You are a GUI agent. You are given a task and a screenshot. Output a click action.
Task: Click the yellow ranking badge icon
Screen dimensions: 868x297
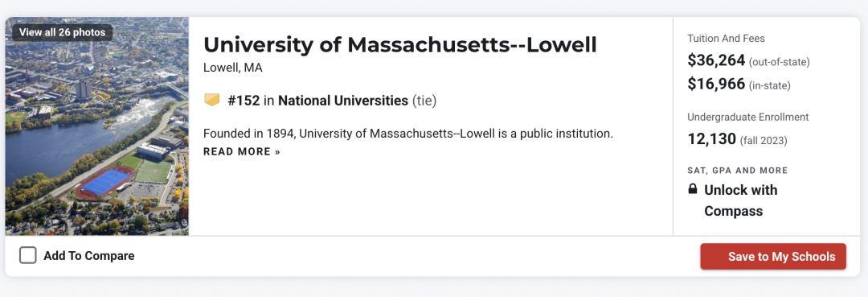(x=211, y=101)
